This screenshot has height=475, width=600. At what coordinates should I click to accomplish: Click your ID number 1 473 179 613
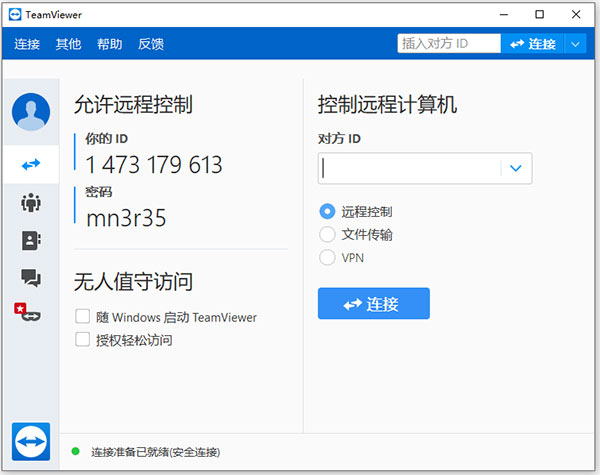point(154,165)
